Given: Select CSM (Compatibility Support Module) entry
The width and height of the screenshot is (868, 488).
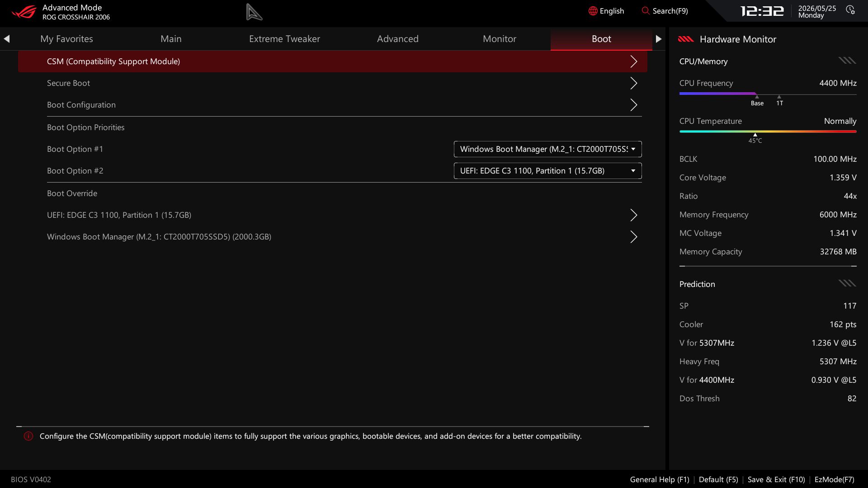Looking at the screenshot, I should coord(333,61).
